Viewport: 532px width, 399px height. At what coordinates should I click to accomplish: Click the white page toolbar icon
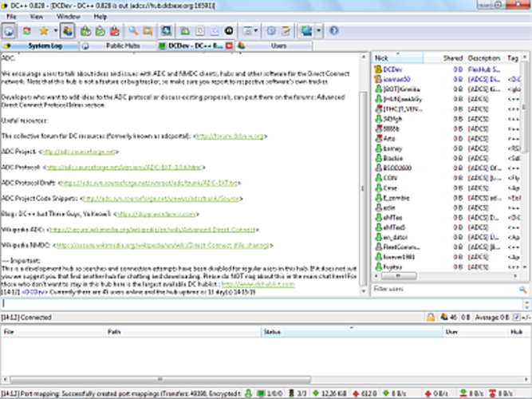pos(200,31)
